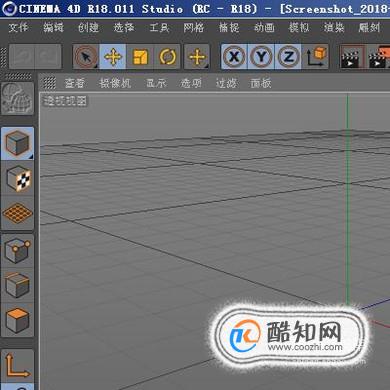The width and height of the screenshot is (390, 390).
Task: Open the viewport 摄像机 menu
Action: (x=115, y=83)
